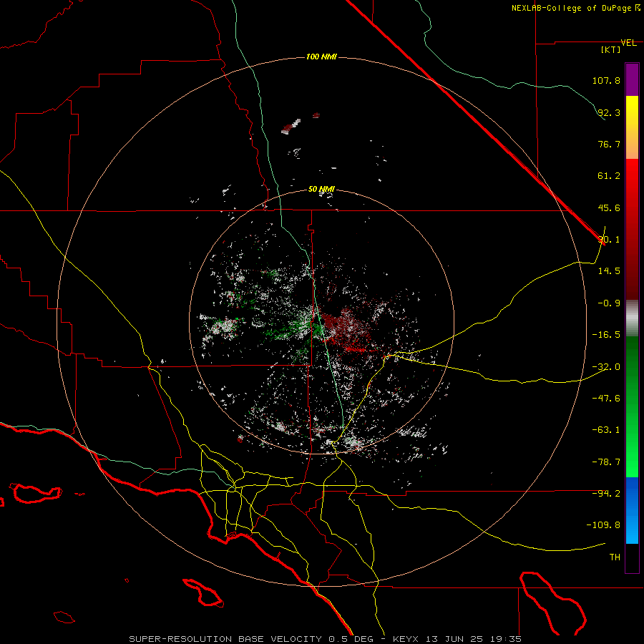644x644 pixels.
Task: Click the 76.7 velocity scale value
Action: (609, 144)
